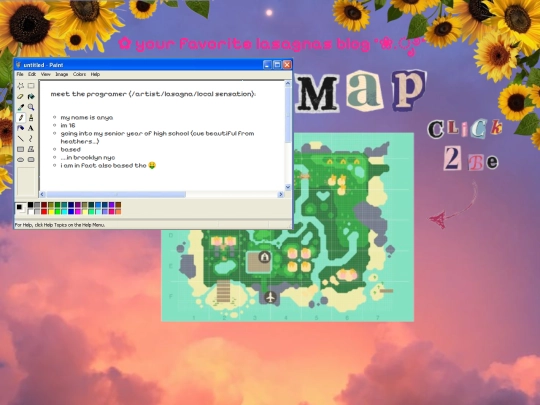Viewport: 540px width, 405px height.
Task: Choose the straight Line tool
Action: pos(21,138)
